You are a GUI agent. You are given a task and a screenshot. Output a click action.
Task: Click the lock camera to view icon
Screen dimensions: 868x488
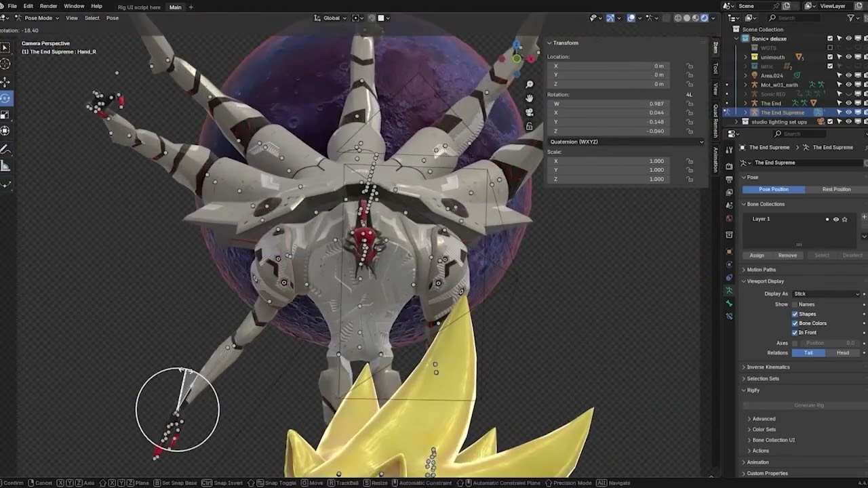tap(530, 126)
